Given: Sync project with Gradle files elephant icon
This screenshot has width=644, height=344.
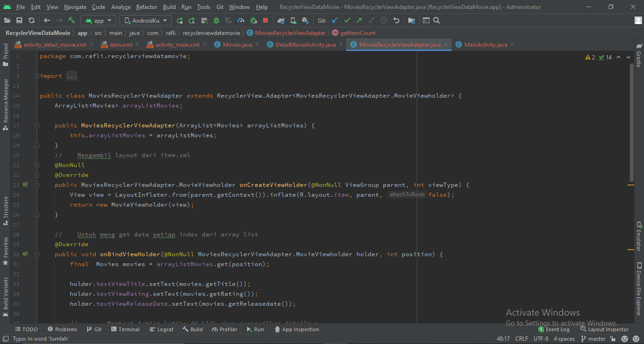Looking at the screenshot, I should click(x=281, y=20).
